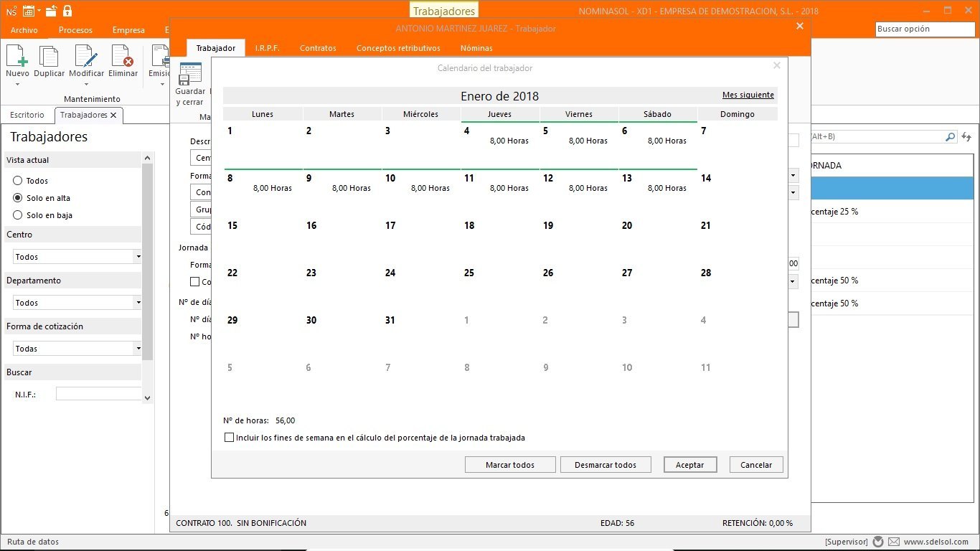This screenshot has width=980, height=551.
Task: Click the RETENCIÓN: 0,00 % status text
Action: (758, 523)
